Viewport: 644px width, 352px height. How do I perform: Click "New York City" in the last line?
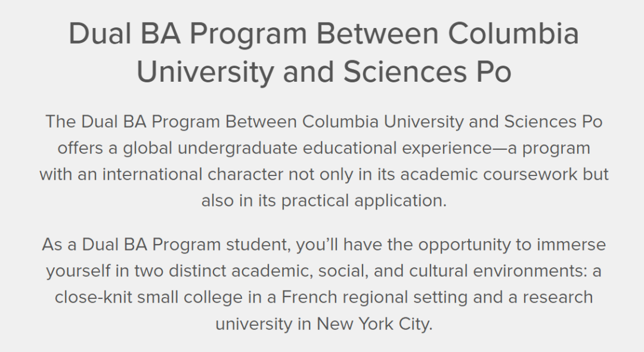373,323
